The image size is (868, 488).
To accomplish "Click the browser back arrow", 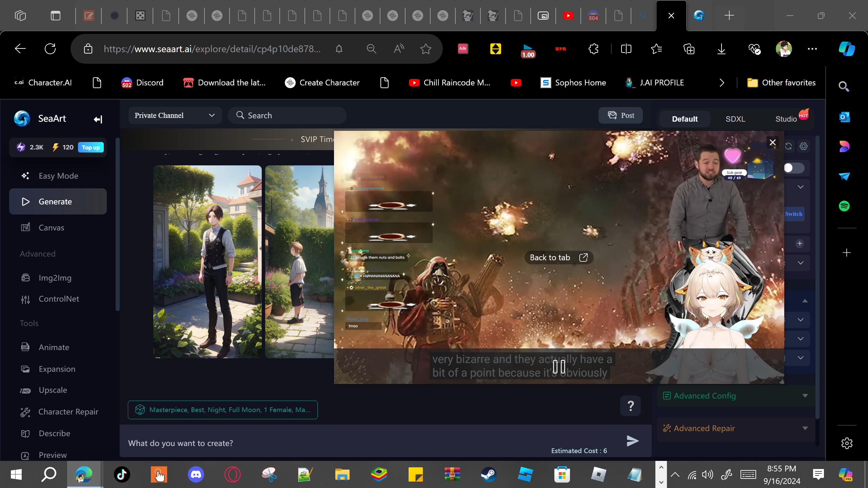I will point(20,49).
